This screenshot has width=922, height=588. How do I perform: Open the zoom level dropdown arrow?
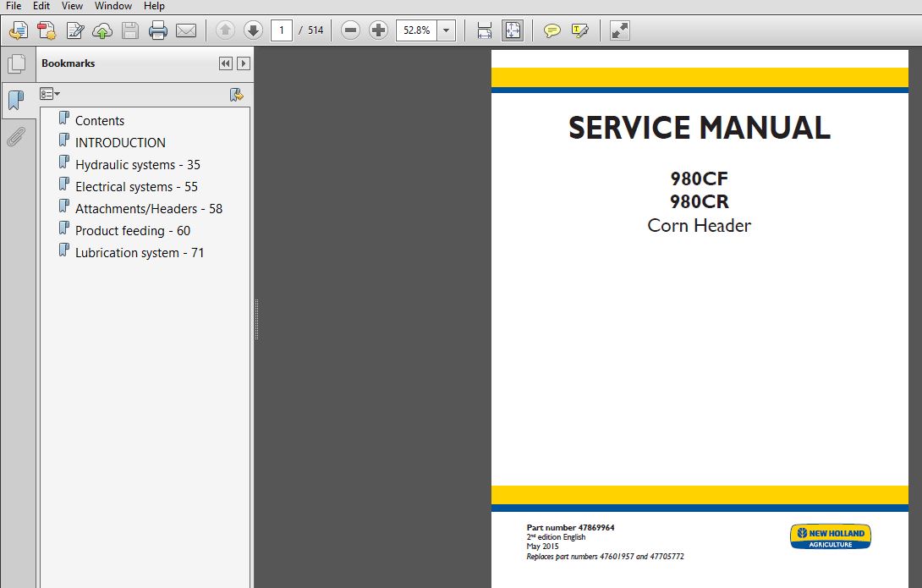click(447, 30)
